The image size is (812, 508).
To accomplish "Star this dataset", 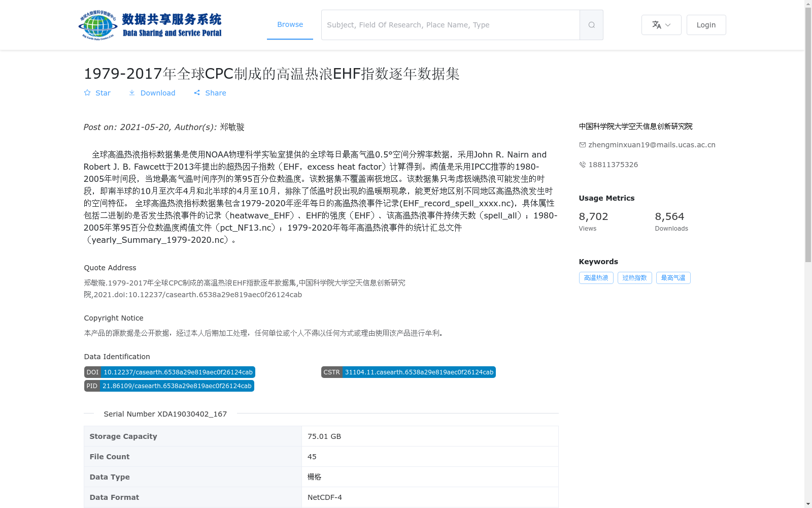I will click(x=87, y=93).
